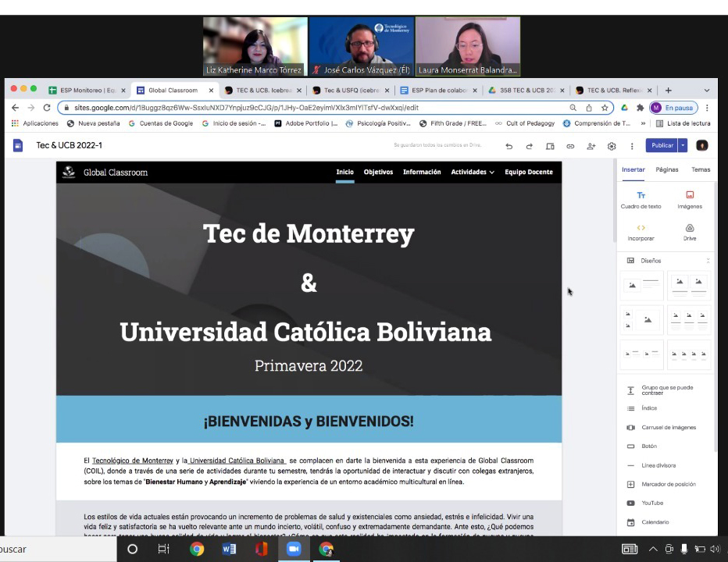Open Word from the Windows taskbar
Screen dimensions: 728x562
coord(229,549)
